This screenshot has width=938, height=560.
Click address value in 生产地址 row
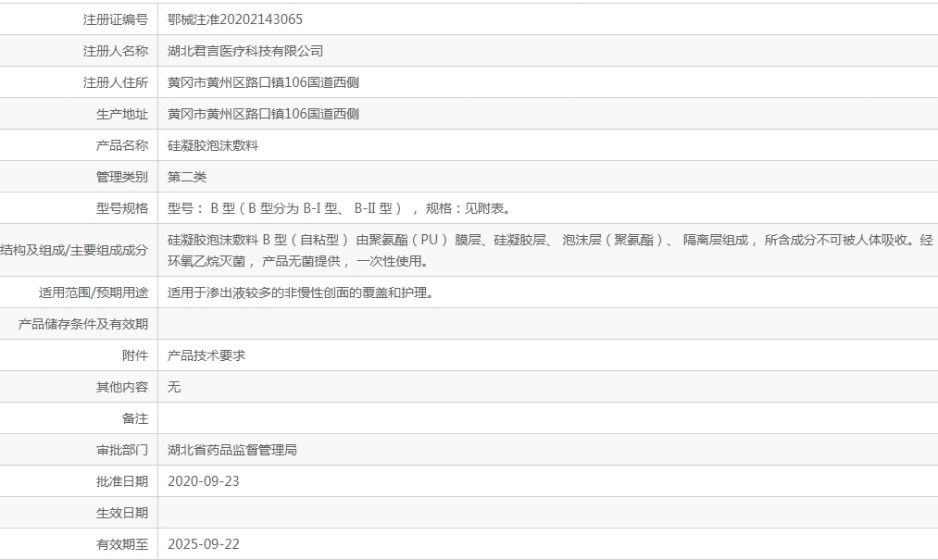coord(263,114)
